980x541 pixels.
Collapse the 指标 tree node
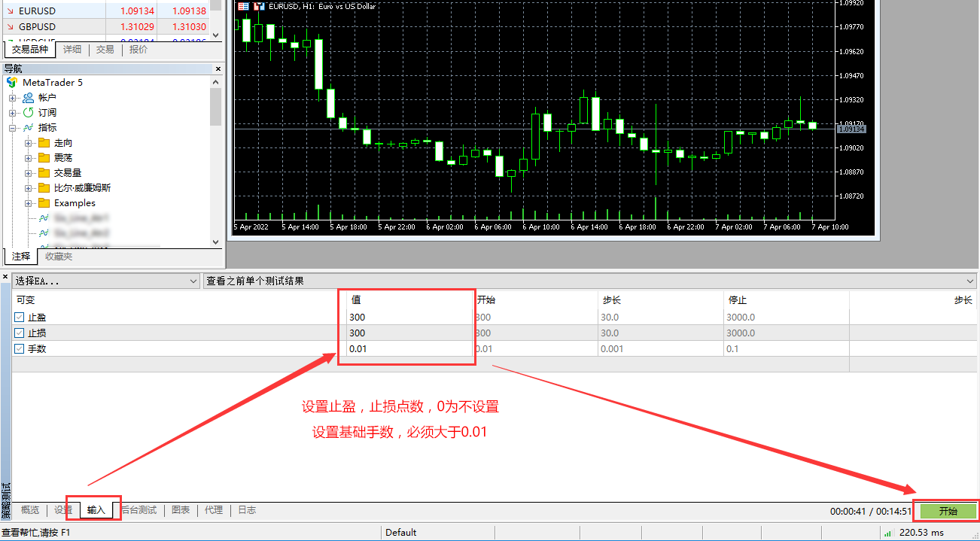tap(12, 127)
